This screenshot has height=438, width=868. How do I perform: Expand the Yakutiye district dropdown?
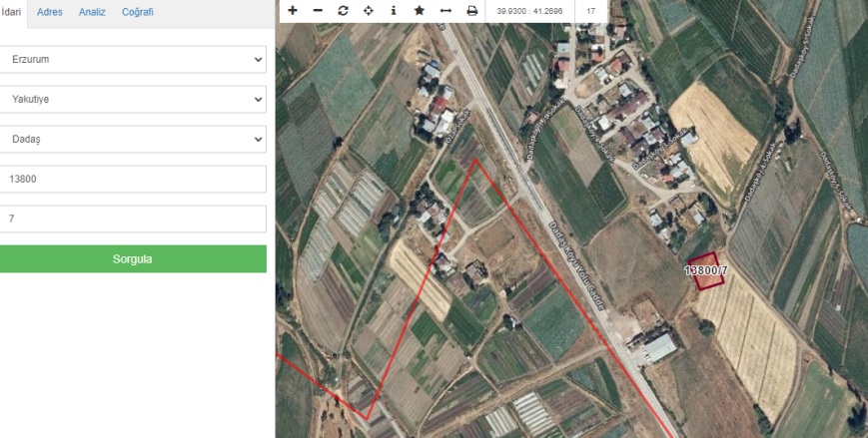click(x=133, y=99)
